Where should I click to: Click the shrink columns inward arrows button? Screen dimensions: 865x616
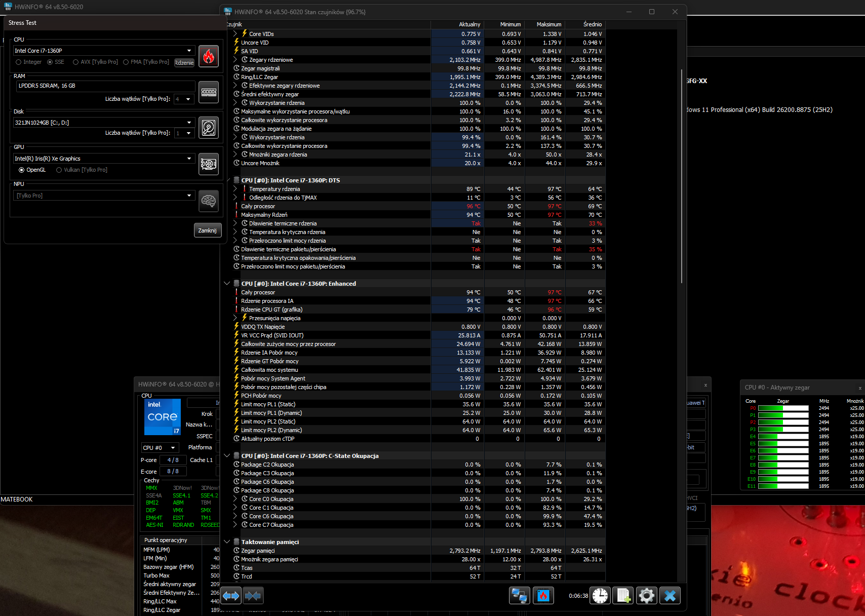253,596
